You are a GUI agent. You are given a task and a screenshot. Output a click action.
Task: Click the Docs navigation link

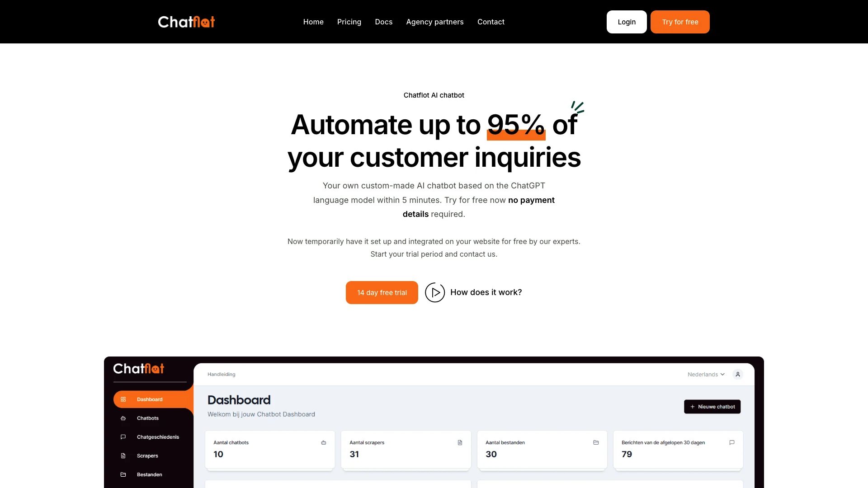pyautogui.click(x=383, y=21)
